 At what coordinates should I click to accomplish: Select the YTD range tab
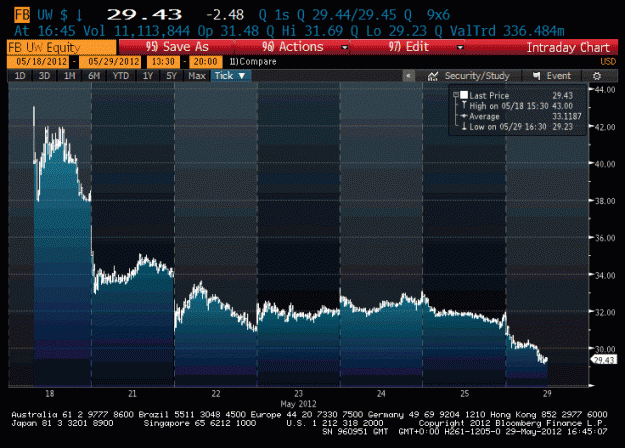click(121, 76)
